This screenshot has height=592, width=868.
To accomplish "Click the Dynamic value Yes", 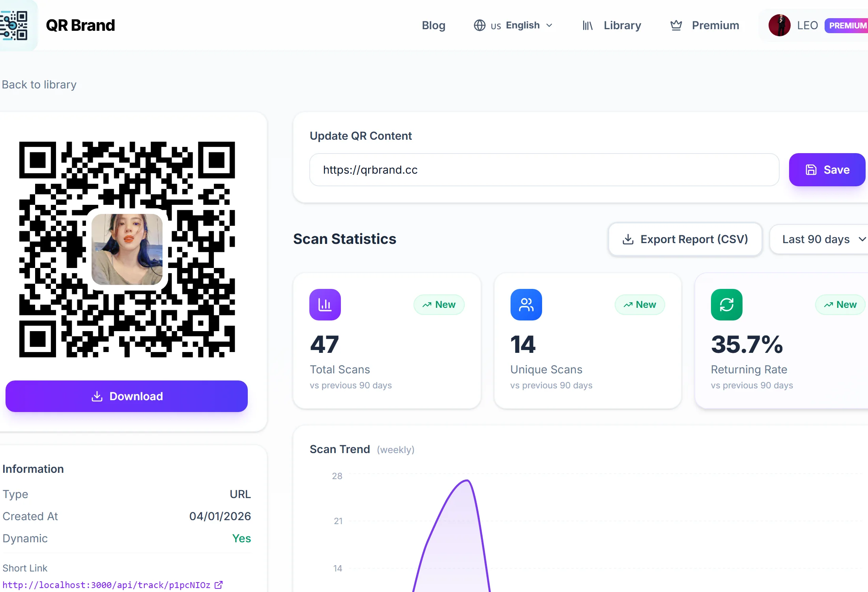I will pyautogui.click(x=241, y=538).
